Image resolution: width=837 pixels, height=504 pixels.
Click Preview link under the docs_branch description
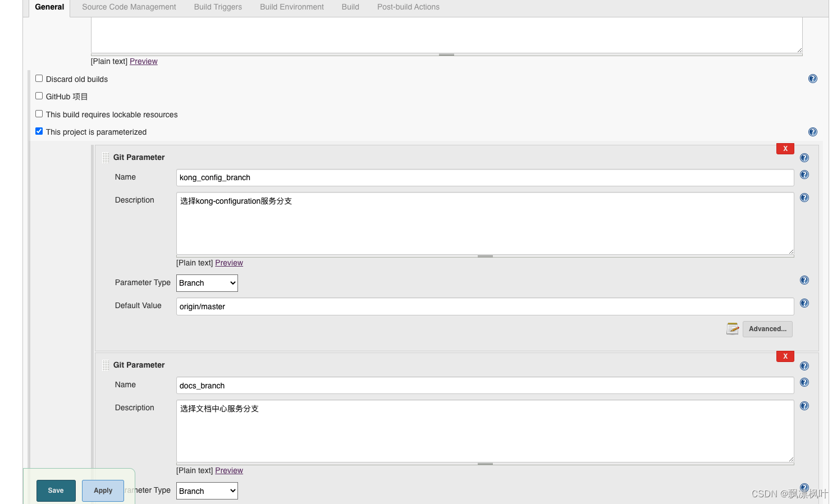pyautogui.click(x=229, y=470)
